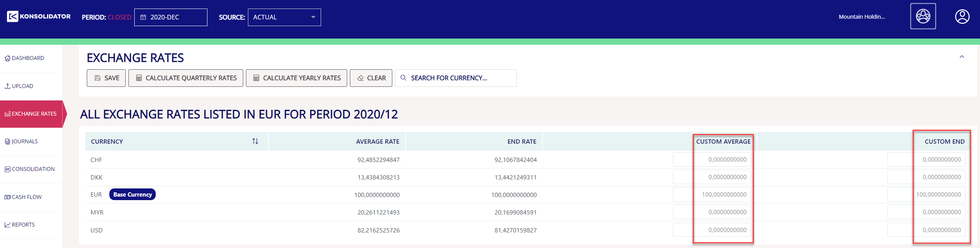Screen dimensions: 980x248
Task: Click CHF average rate 92,4852294847
Action: [378, 160]
